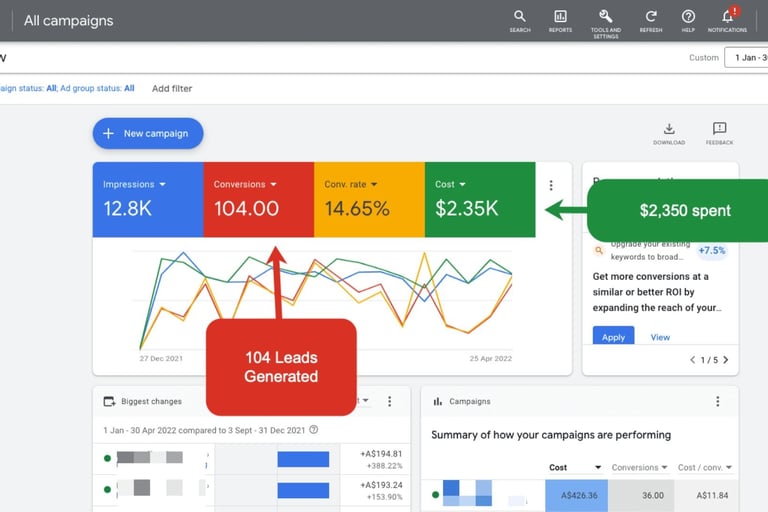The width and height of the screenshot is (768, 512).
Task: Click blue bar in +A$193.24 row
Action: [x=303, y=490]
